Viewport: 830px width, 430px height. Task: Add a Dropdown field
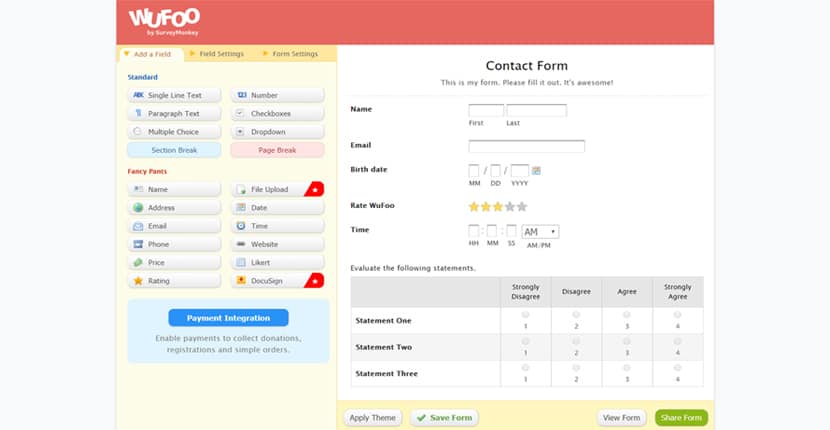point(277,132)
